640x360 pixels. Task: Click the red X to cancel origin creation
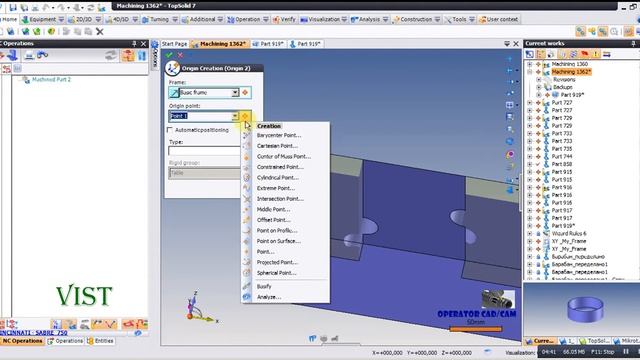(180, 55)
